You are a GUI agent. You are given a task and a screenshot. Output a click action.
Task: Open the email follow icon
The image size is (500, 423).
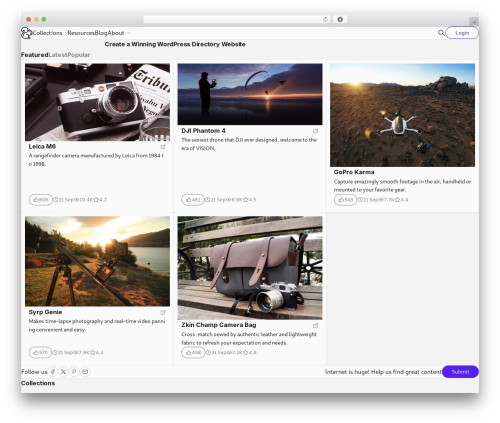coord(85,372)
